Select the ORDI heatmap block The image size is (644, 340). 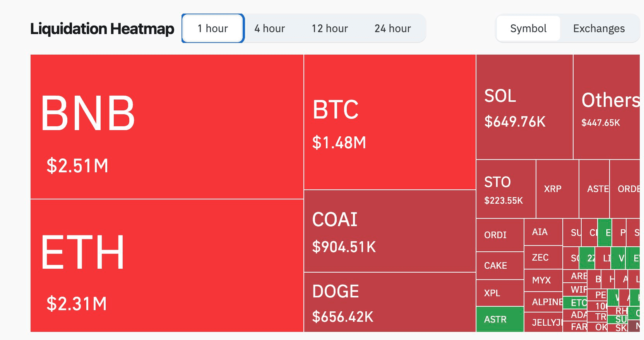pos(500,235)
